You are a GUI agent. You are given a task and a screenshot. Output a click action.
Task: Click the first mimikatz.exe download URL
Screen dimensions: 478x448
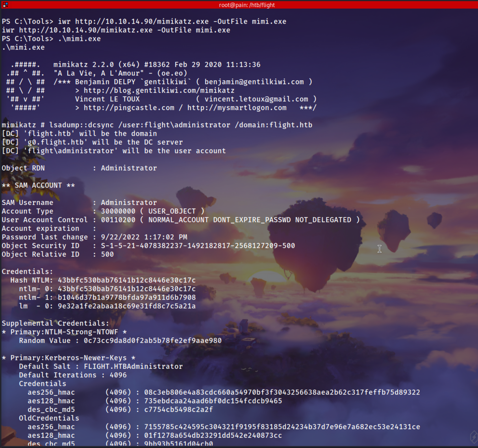coord(142,22)
